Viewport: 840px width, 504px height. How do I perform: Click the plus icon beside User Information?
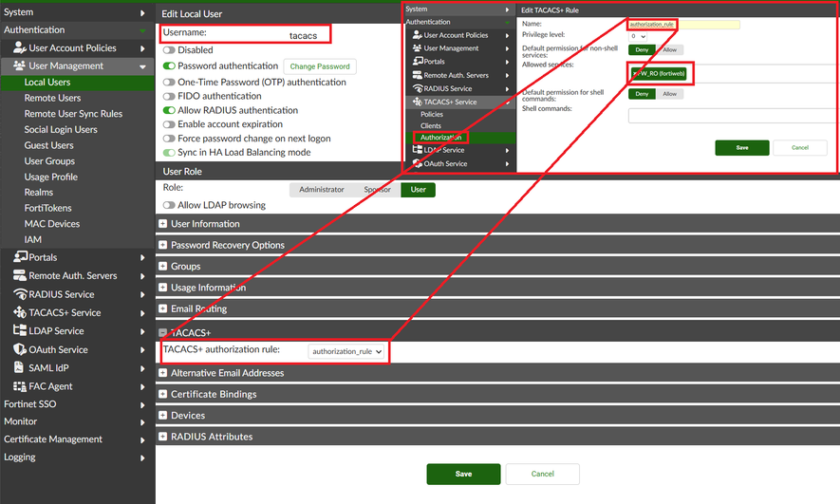[x=163, y=224]
